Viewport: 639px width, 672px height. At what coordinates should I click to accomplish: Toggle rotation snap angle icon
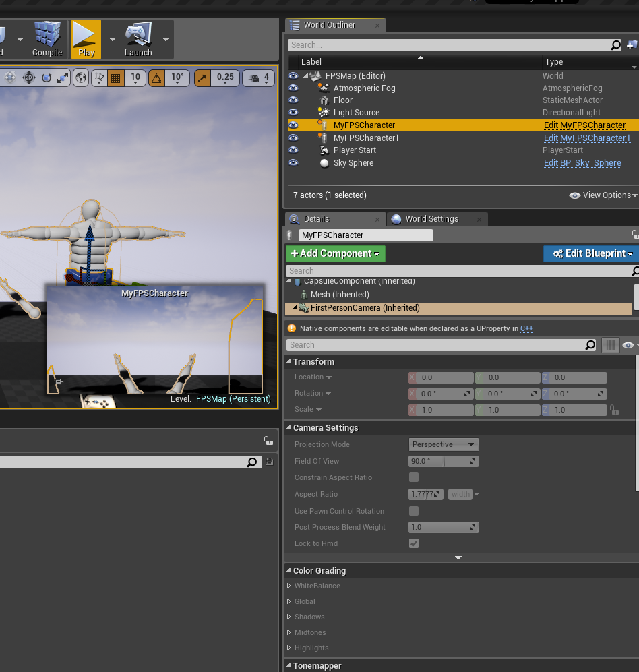point(156,78)
